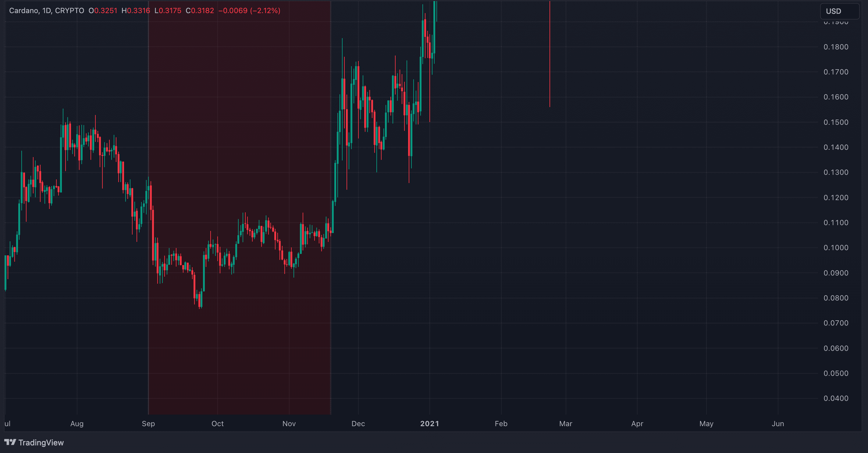Select the high value H0.3316

[136, 10]
